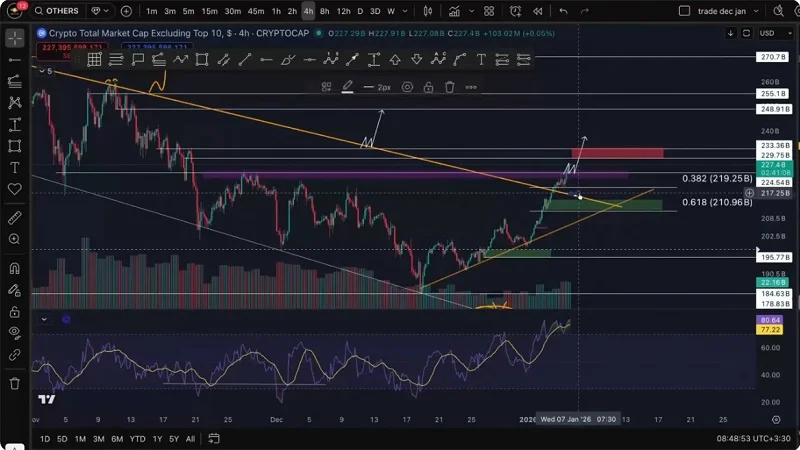Image resolution: width=800 pixels, height=450 pixels.
Task: Click the Undo arrow in top toolbar
Action: point(563,11)
